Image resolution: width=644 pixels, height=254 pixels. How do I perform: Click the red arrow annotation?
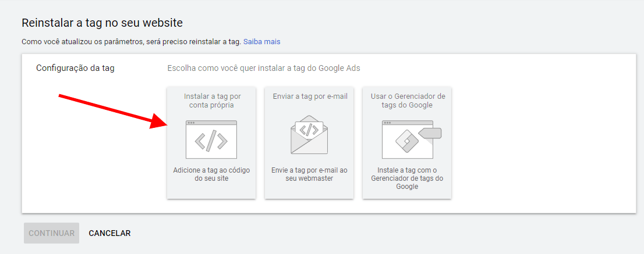tap(111, 110)
